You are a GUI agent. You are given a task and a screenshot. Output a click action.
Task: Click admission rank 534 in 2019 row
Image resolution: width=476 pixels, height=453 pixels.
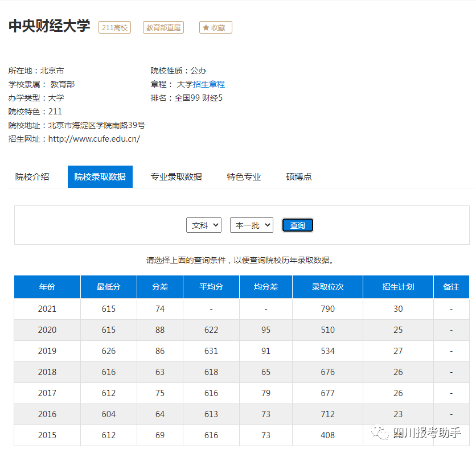(327, 351)
